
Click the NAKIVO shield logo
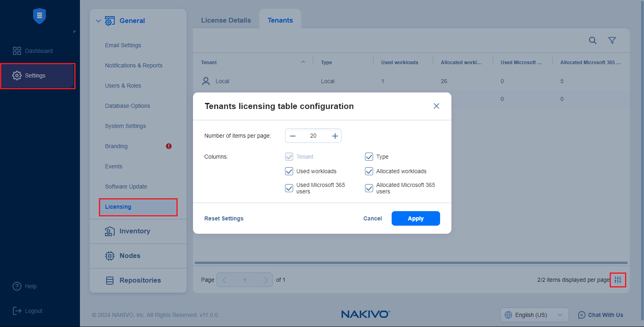[x=39, y=16]
